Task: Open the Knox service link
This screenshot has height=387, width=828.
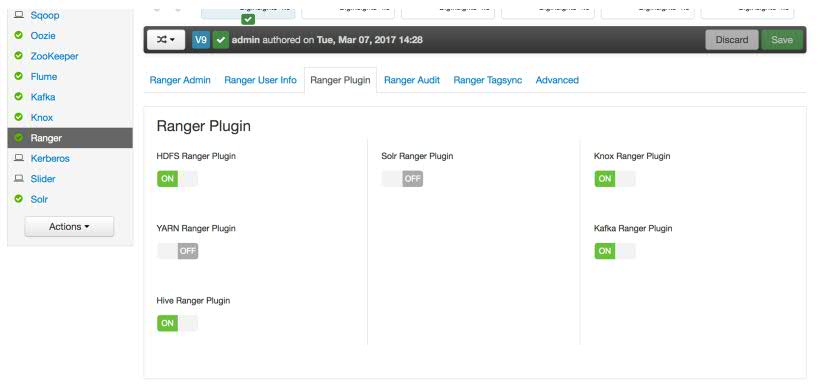Action: click(x=42, y=117)
